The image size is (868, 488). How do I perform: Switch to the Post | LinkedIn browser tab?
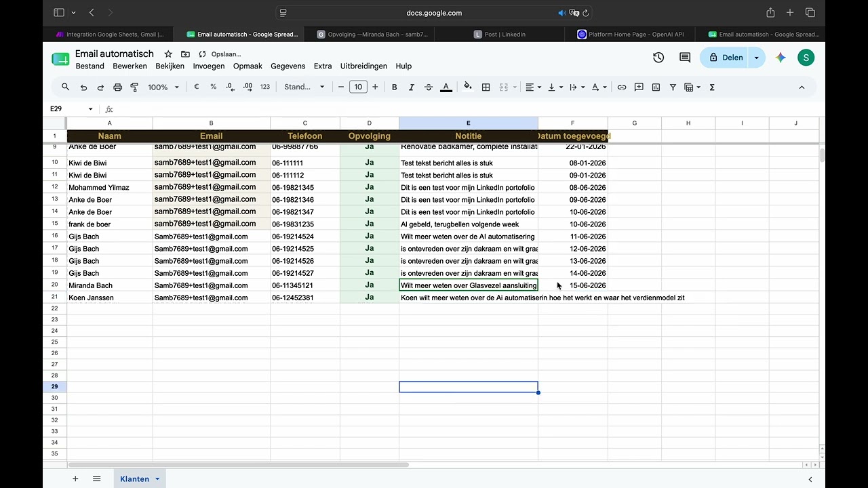[499, 34]
